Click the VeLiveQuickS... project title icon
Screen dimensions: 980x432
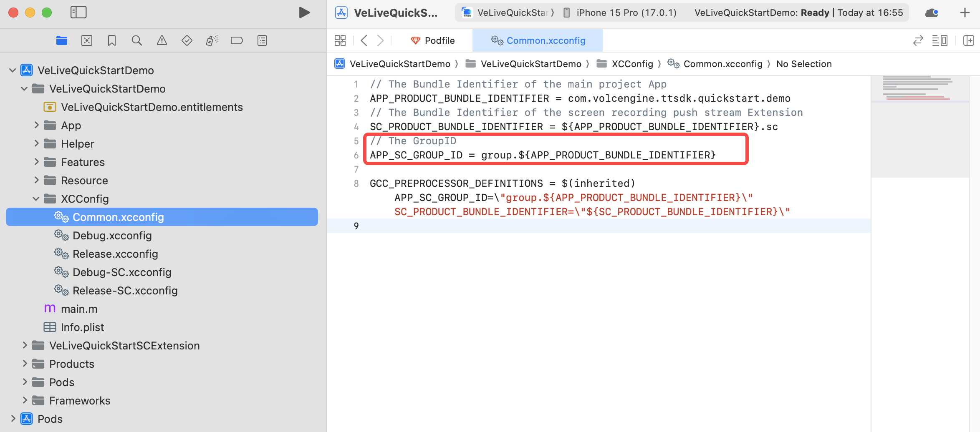341,13
